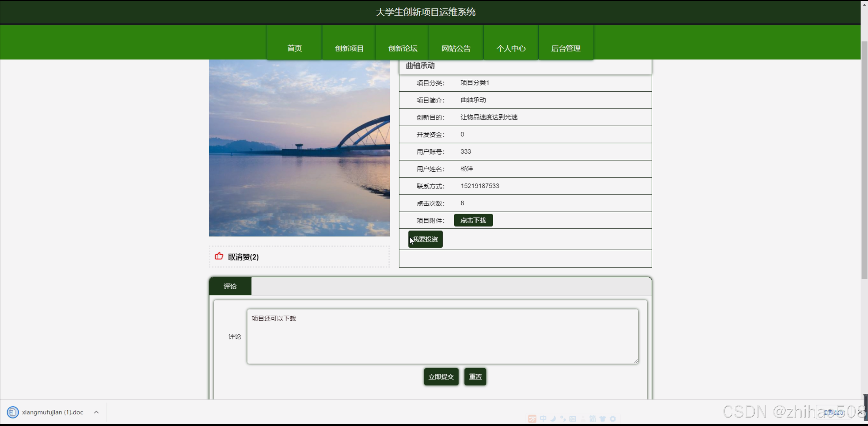This screenshot has height=426, width=868.
Task: Click the 点击下载 attachment button
Action: (473, 220)
